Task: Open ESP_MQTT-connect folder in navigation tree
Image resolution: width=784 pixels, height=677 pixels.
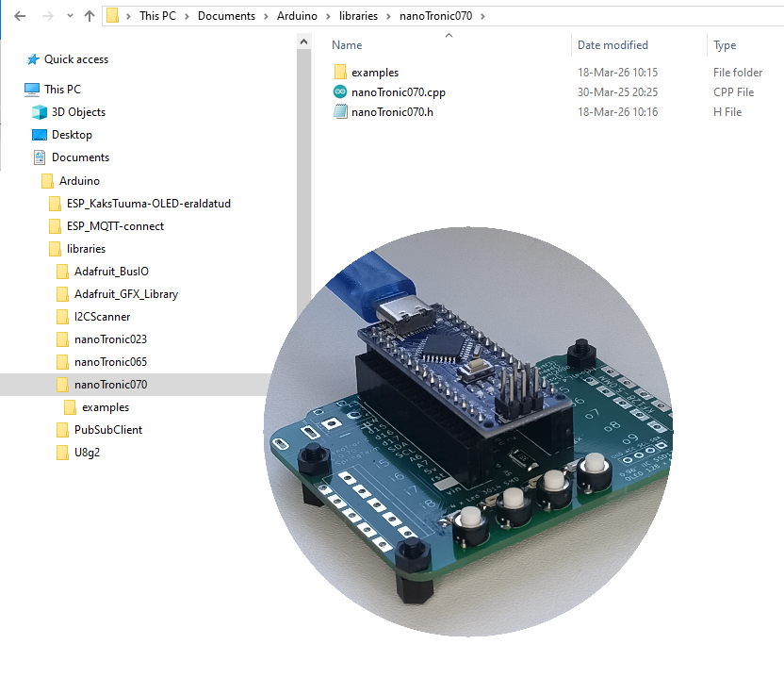Action: click(115, 226)
